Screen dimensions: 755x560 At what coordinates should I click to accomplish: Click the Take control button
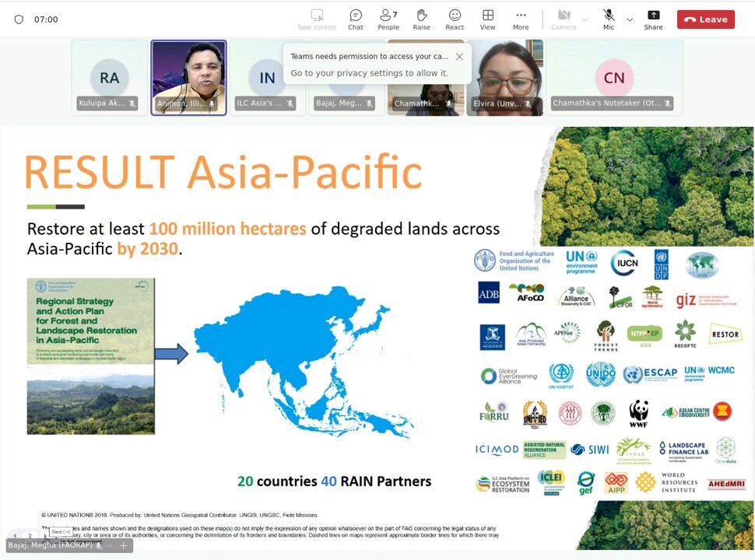pyautogui.click(x=316, y=19)
